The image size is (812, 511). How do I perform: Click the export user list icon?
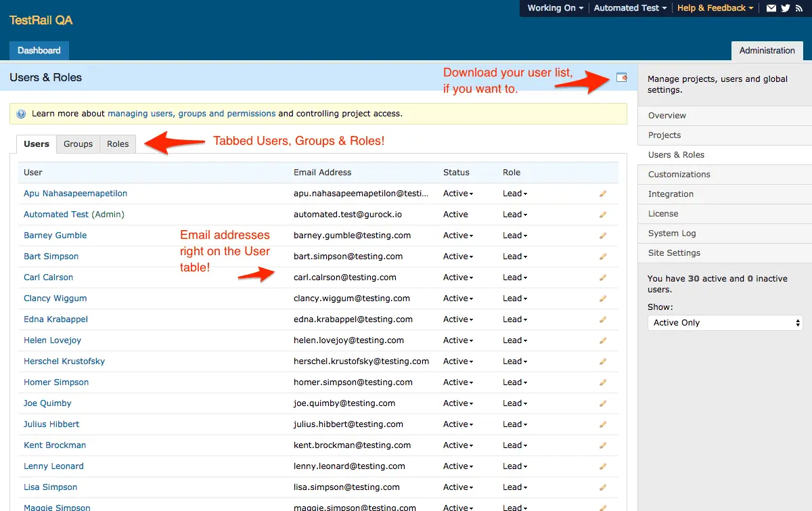tap(621, 78)
